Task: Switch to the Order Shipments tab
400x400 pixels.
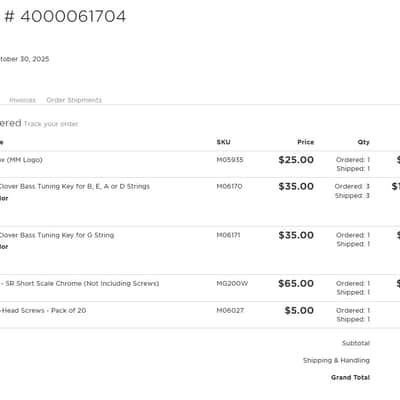Action: point(74,100)
